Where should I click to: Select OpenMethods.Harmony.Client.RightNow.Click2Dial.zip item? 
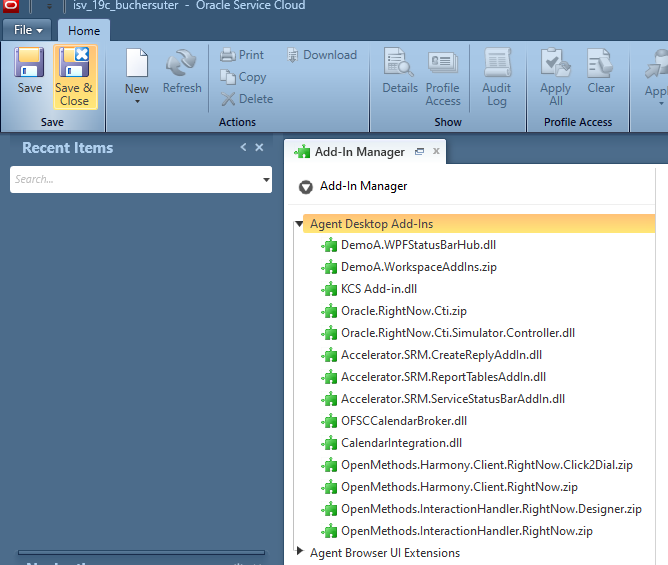pos(487,465)
